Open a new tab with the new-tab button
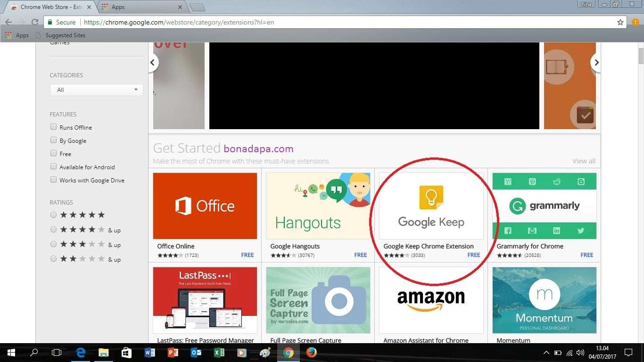 pyautogui.click(x=198, y=7)
